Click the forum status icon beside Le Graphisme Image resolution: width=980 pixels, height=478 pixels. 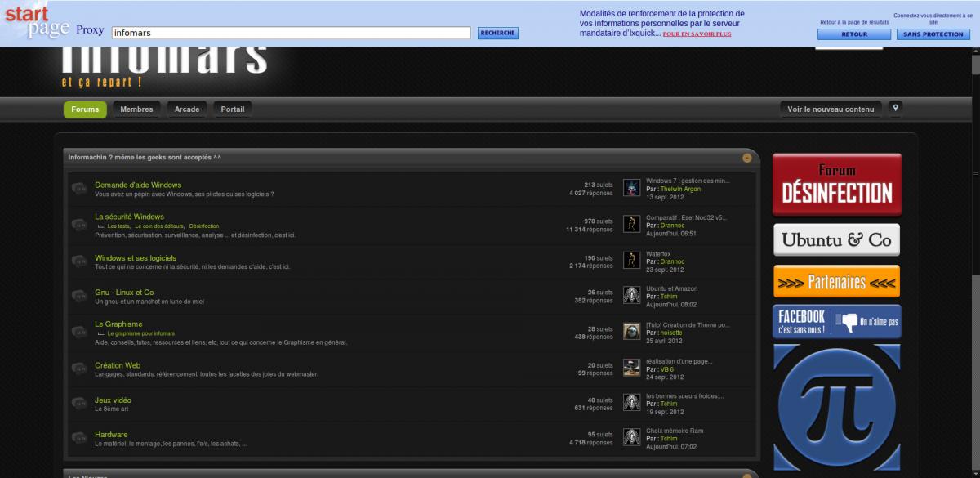tap(79, 332)
